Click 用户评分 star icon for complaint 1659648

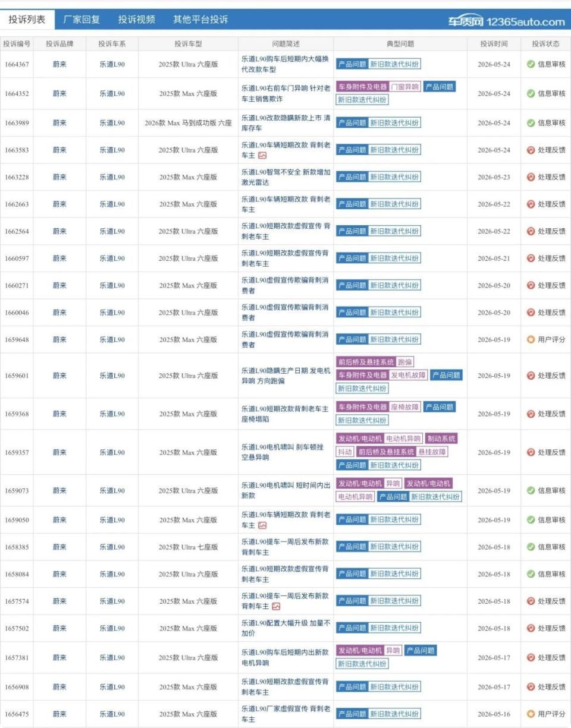click(x=531, y=340)
